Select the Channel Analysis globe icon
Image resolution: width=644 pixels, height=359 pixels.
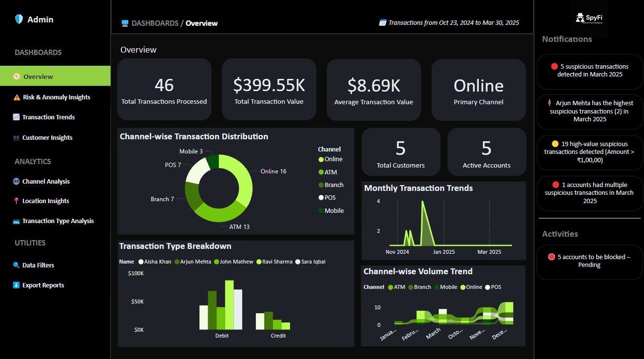16,181
